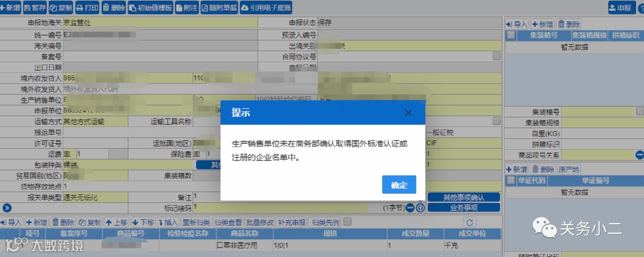The height and width of the screenshot is (257, 644).
Task: Click the 成交数量 column header
Action: [415, 234]
